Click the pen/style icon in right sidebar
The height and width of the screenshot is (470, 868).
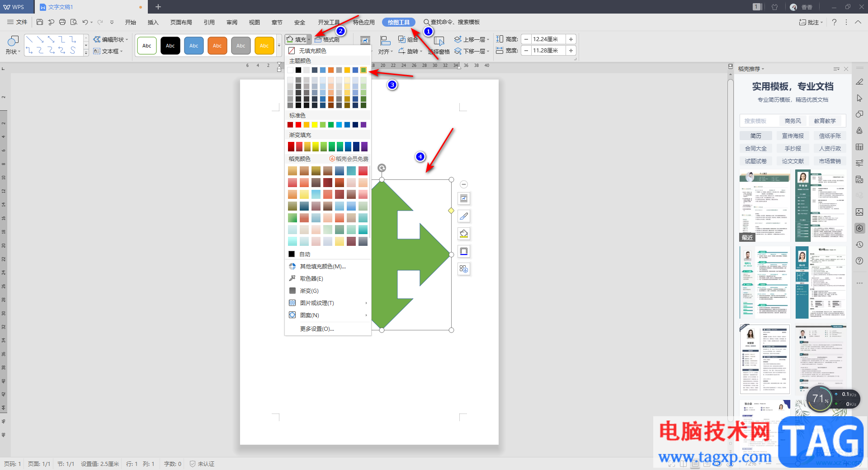pos(859,82)
